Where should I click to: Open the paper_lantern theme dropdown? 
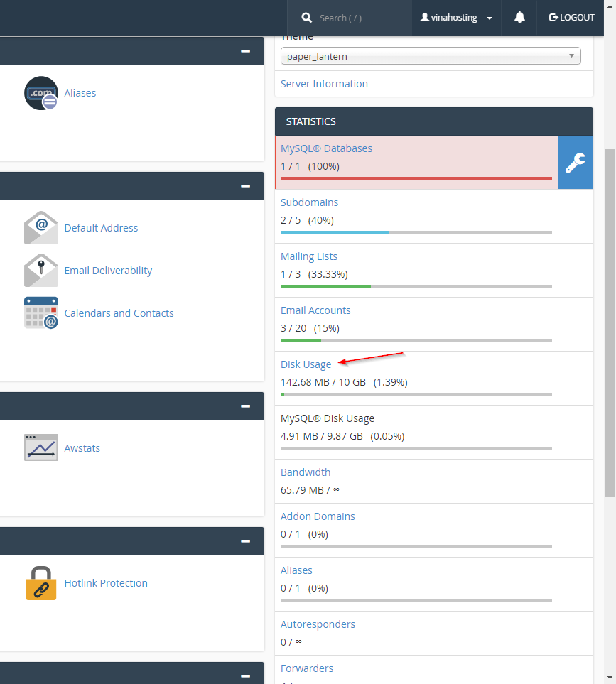(431, 56)
